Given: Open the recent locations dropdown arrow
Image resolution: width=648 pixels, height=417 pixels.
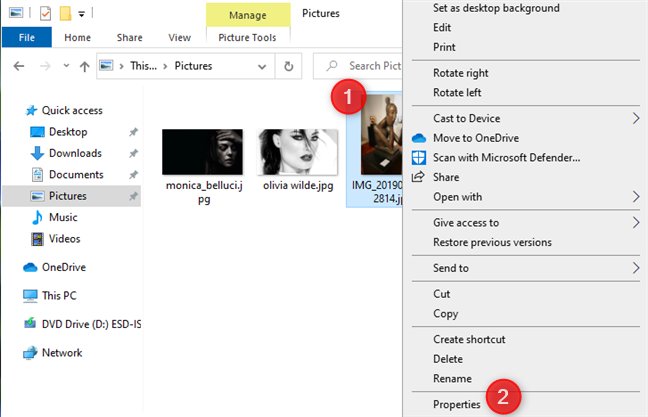Looking at the screenshot, I should [x=66, y=65].
